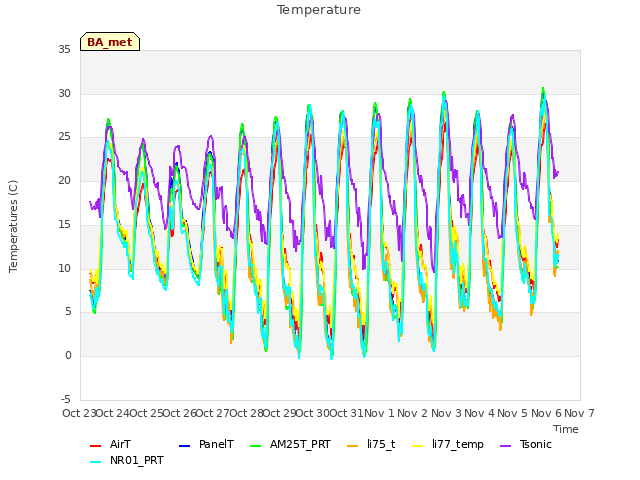Click the Nov 2 x-axis tick label
Viewport: 640px width, 480px height.
coord(413,413)
